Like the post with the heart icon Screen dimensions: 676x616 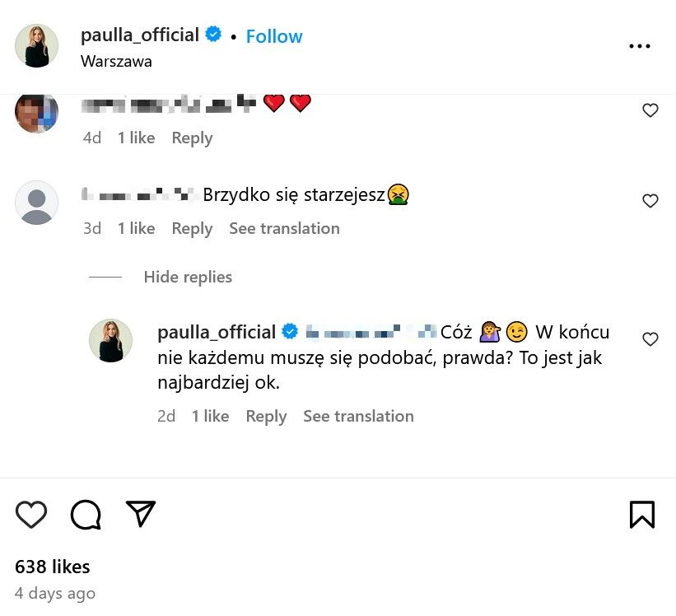[x=31, y=515]
